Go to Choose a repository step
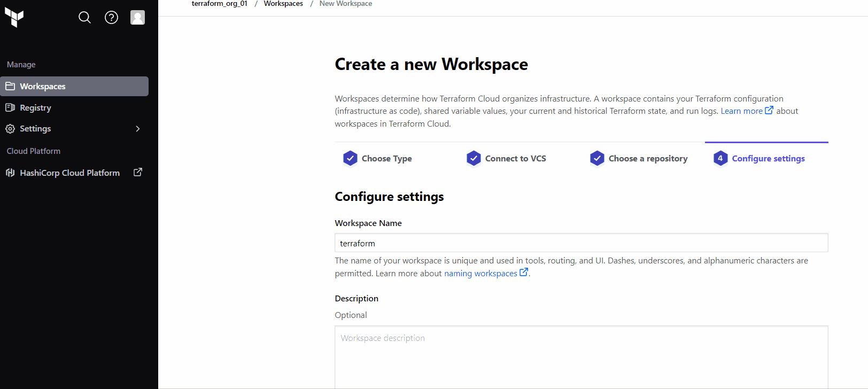The width and height of the screenshot is (868, 389). 648,159
